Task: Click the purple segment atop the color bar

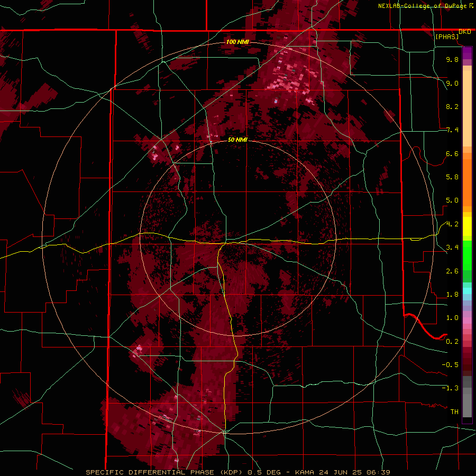Action: [x=467, y=53]
